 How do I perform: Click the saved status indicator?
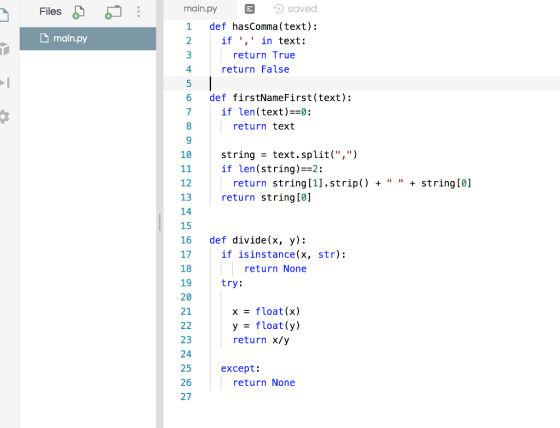tap(295, 9)
